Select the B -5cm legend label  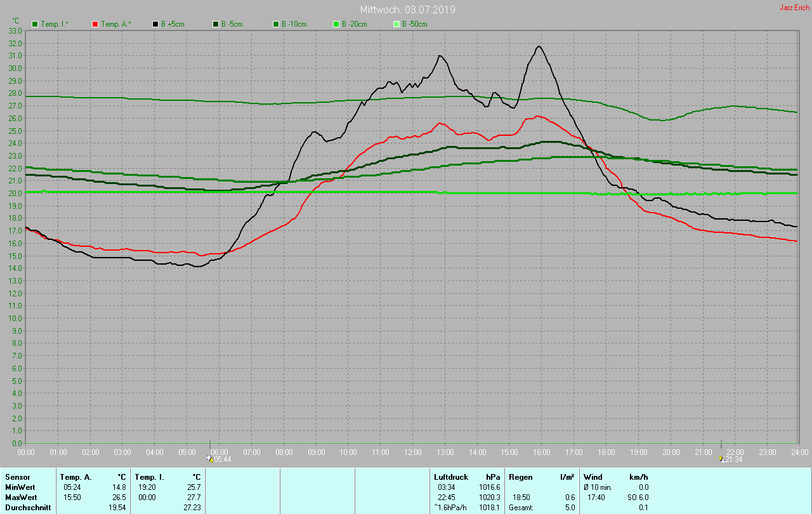pyautogui.click(x=232, y=24)
